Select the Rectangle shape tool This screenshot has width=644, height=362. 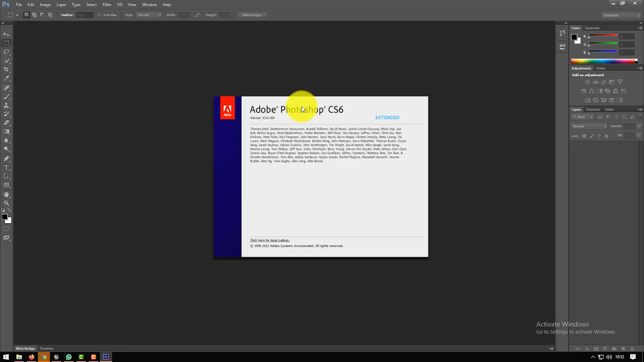coord(6,185)
